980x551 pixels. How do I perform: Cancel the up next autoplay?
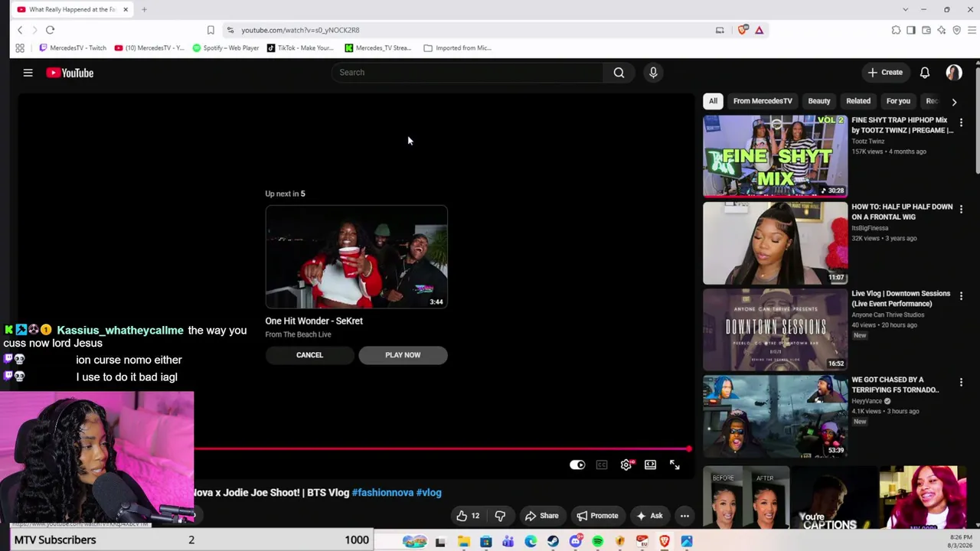pyautogui.click(x=310, y=355)
